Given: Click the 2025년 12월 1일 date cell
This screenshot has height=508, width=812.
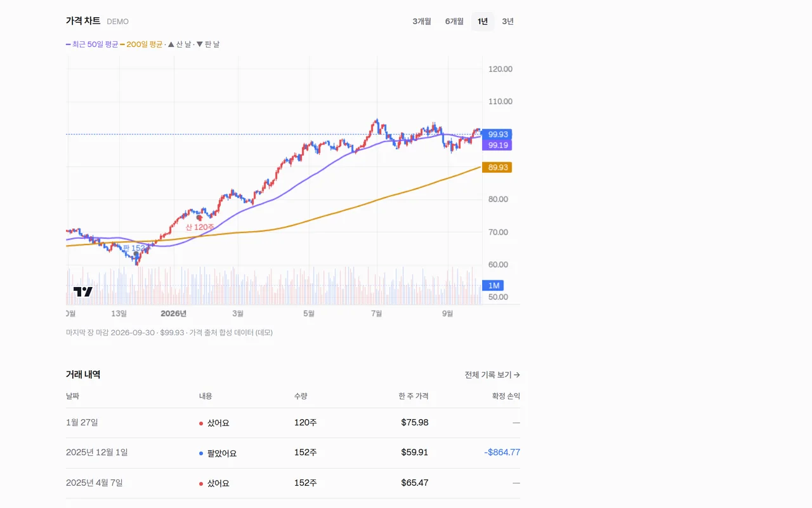Looking at the screenshot, I should click(97, 453).
